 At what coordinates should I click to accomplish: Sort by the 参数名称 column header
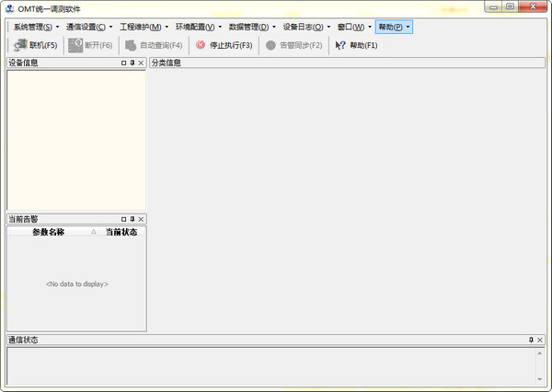click(x=52, y=232)
